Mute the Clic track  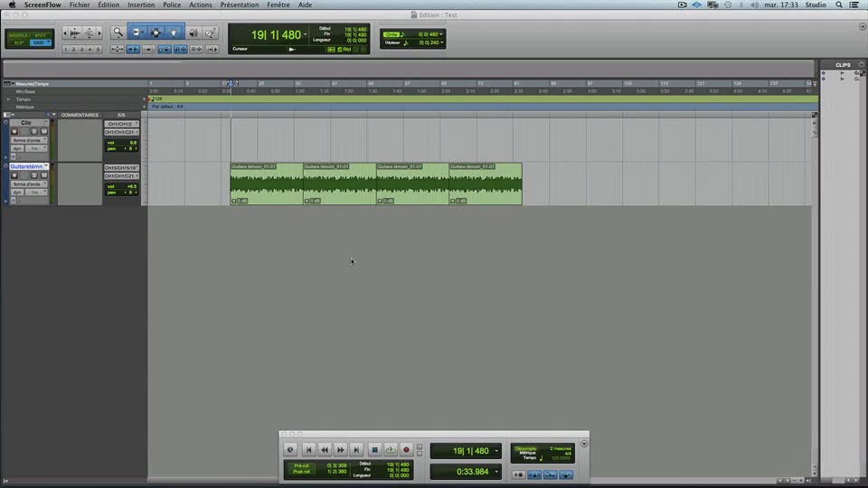[43, 132]
